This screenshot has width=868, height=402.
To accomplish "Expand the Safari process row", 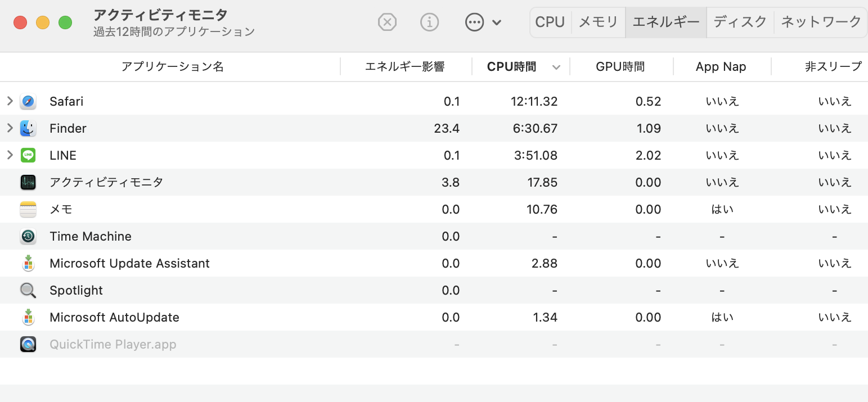I will point(10,101).
